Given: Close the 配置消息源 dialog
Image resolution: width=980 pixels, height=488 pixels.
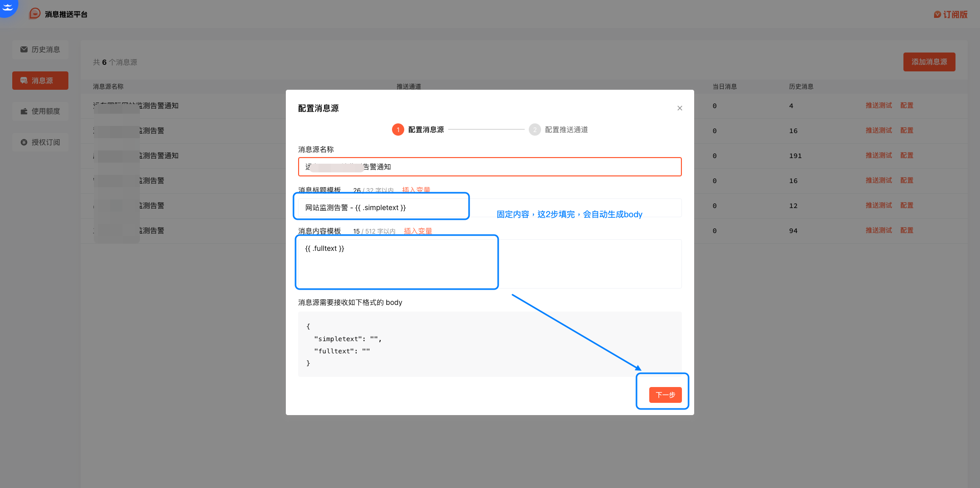Looking at the screenshot, I should coord(679,108).
